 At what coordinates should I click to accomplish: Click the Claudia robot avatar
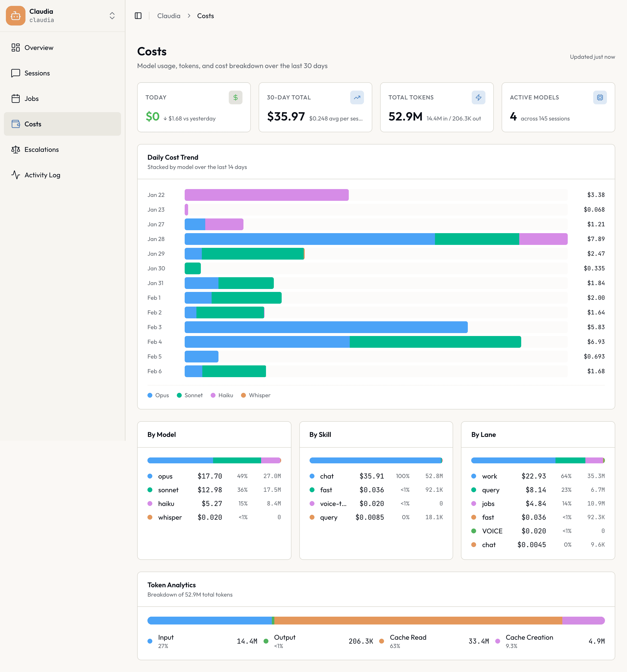[15, 15]
